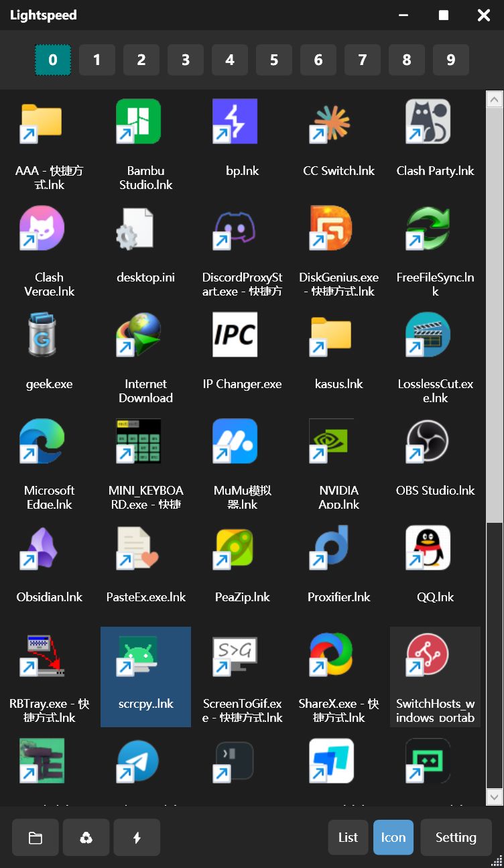Launch QQ penguin shortcut
504x868 pixels.
428,548
